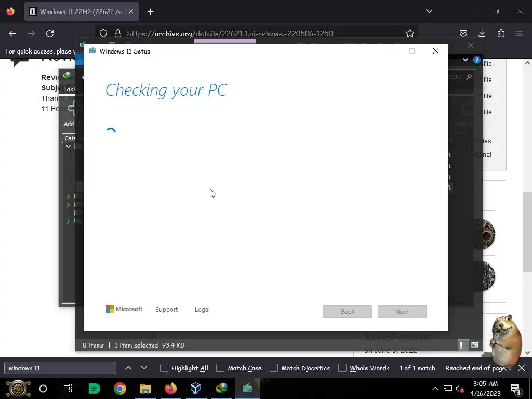Open notification center with 3 alerts
This screenshot has width=532, height=399.
click(x=516, y=389)
